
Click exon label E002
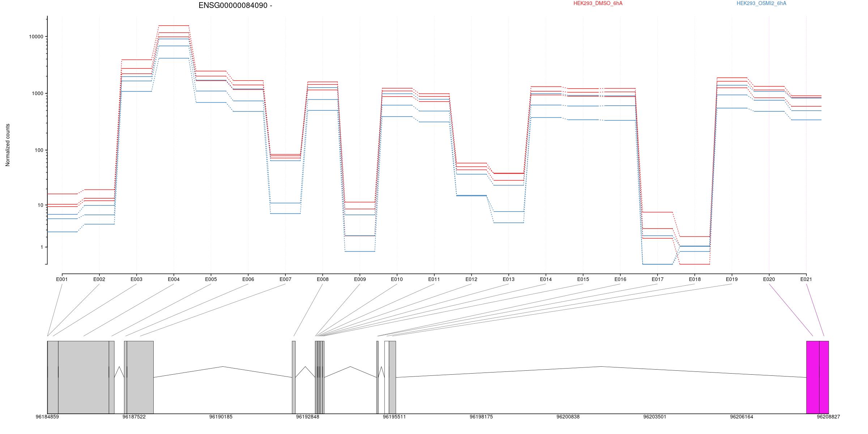(99, 279)
